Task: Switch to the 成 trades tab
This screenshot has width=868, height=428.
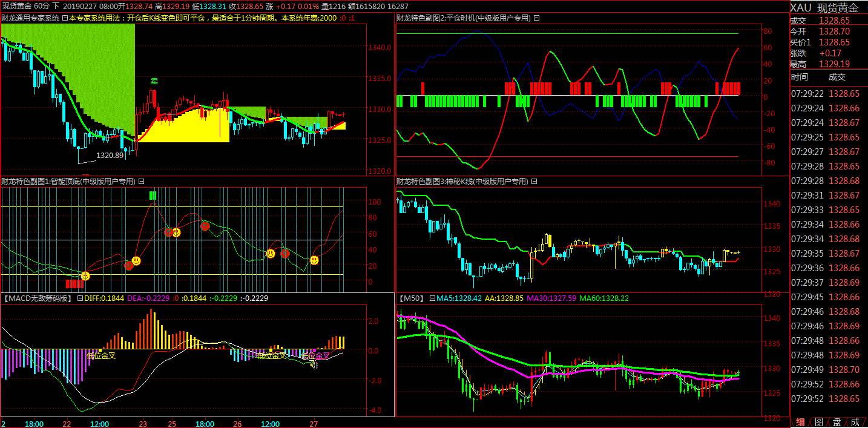Action: [x=855, y=422]
